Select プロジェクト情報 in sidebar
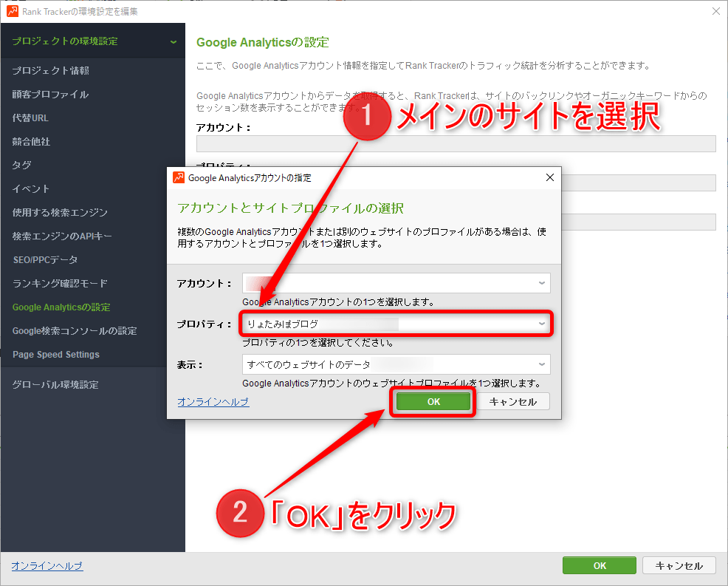728x586 pixels. tap(51, 71)
